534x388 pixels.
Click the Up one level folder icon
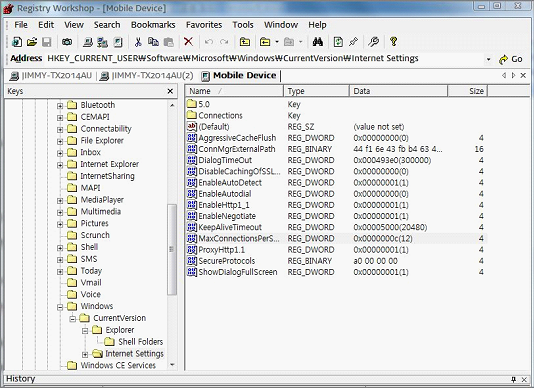tap(245, 42)
